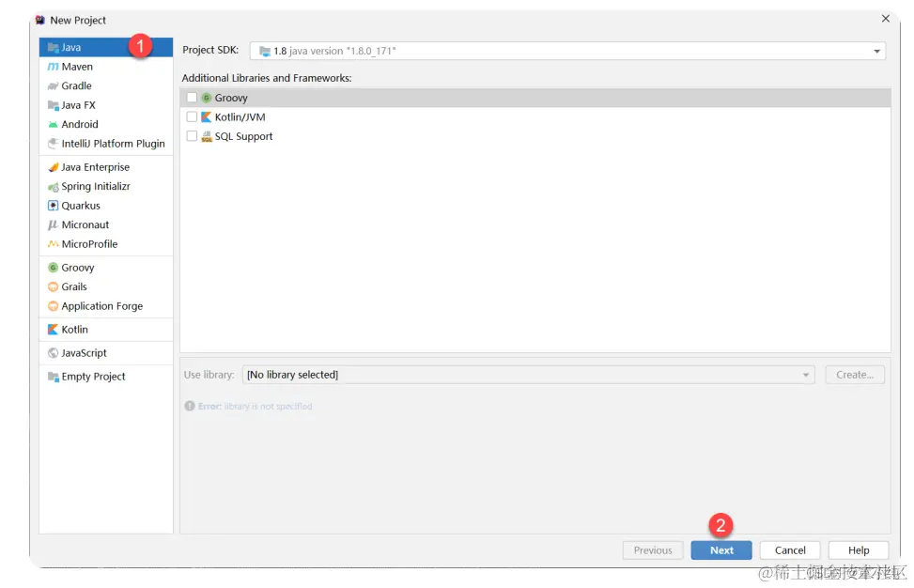Select the Java folder icon in sidebar

point(53,48)
